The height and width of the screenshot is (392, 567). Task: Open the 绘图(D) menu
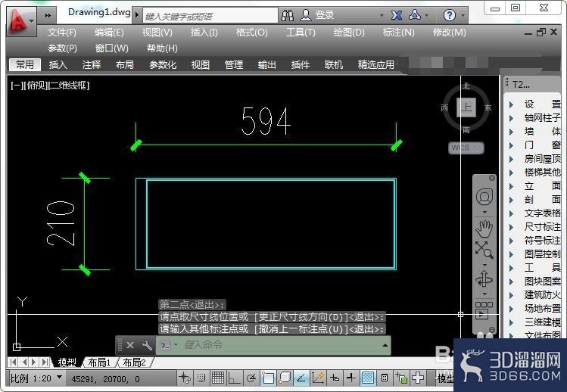(x=348, y=33)
